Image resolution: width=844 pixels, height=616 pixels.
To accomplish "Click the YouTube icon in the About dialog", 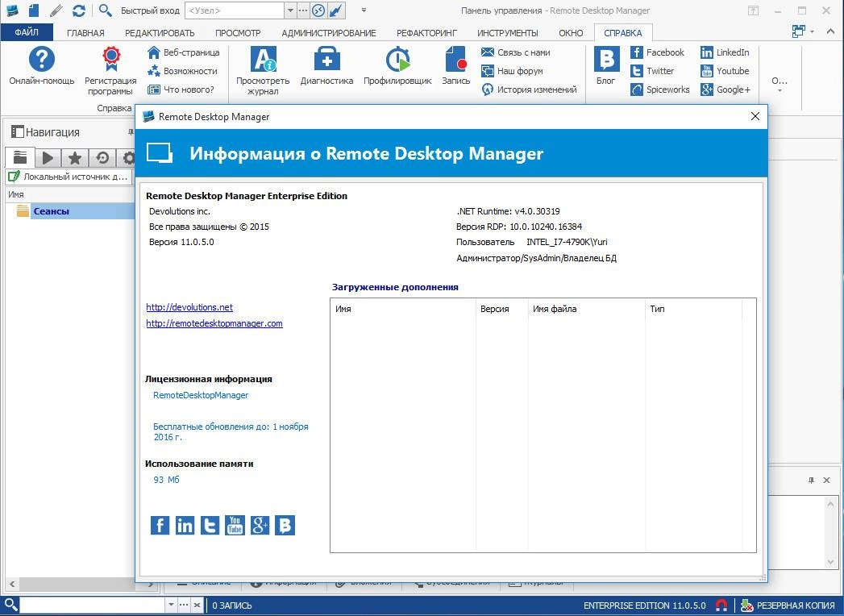I will (x=235, y=525).
